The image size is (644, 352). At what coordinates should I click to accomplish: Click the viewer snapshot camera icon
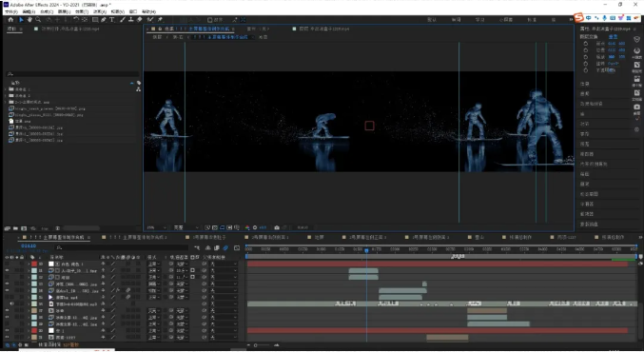[277, 227]
